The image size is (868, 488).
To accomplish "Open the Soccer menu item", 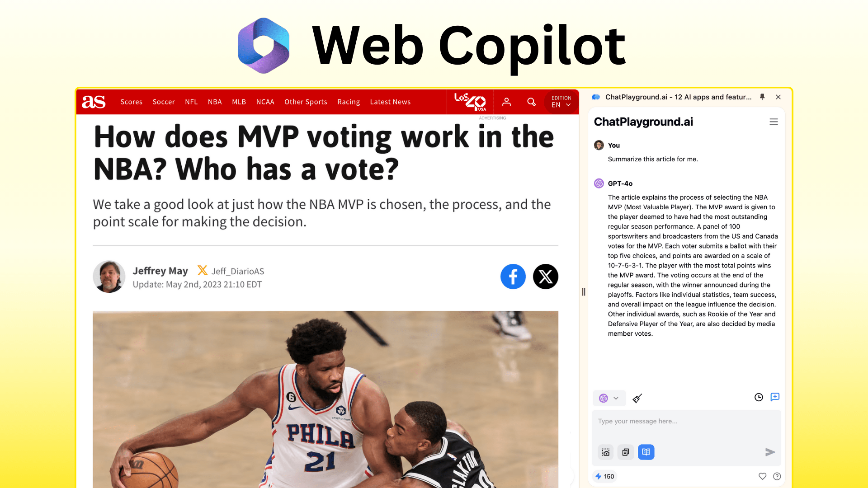I will pos(164,102).
